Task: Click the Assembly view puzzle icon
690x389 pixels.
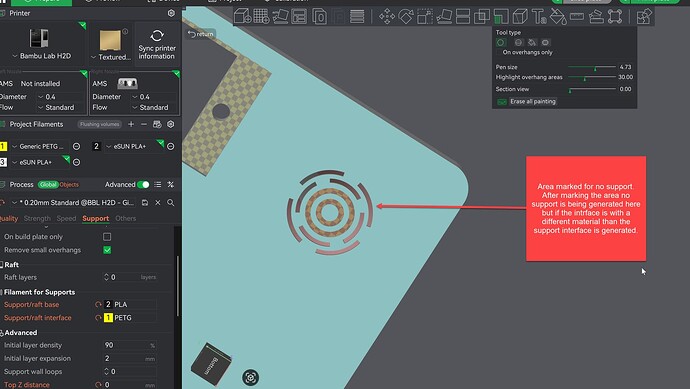Action: [644, 17]
